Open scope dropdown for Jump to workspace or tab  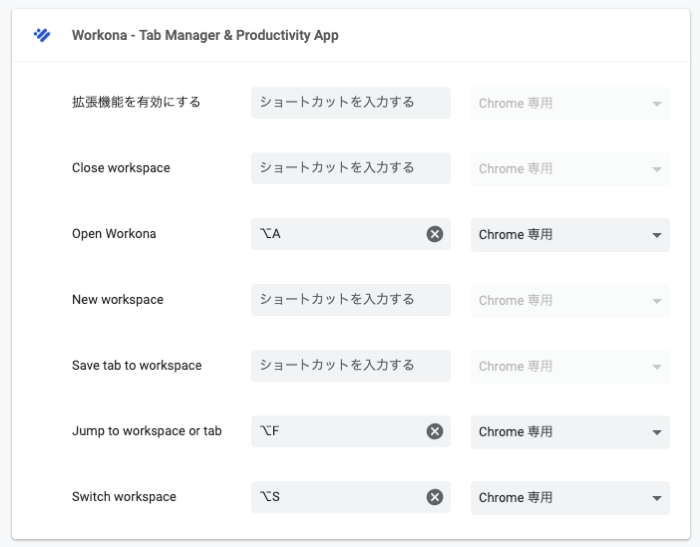pos(570,432)
